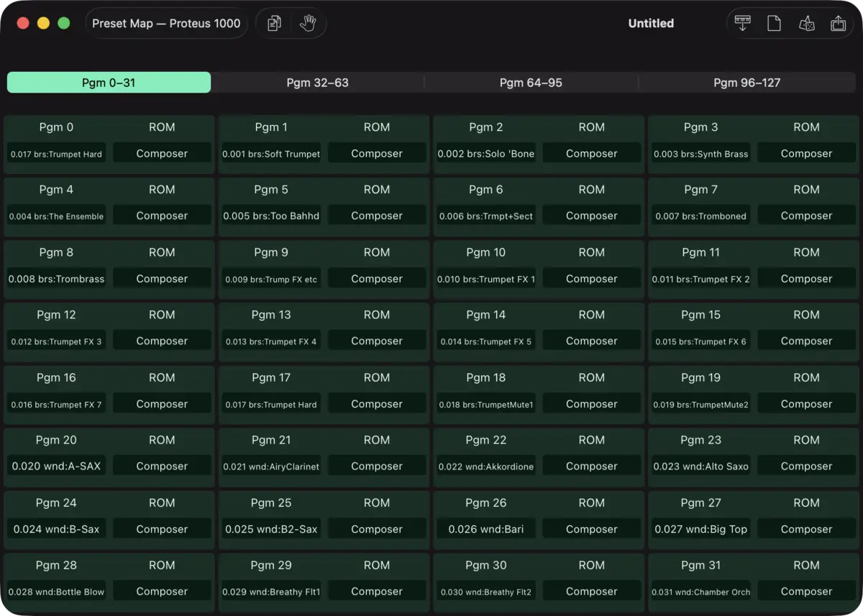Choose the 0.014 brs:Trumpet FX 5 preset field
This screenshot has height=616, width=863.
(486, 341)
